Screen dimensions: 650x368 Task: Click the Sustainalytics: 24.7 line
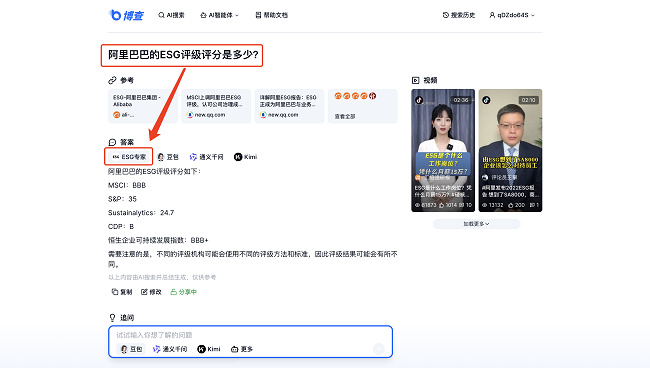point(141,213)
